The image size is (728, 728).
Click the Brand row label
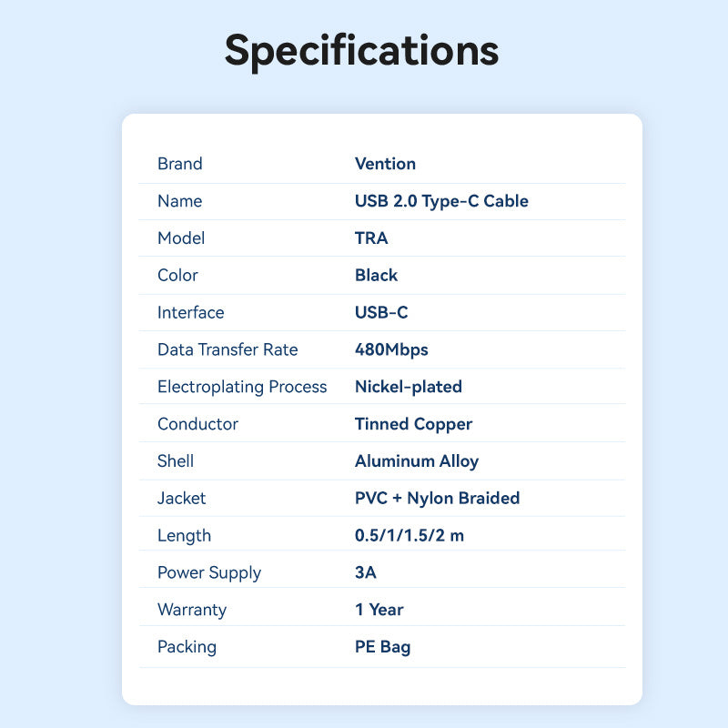(x=180, y=164)
